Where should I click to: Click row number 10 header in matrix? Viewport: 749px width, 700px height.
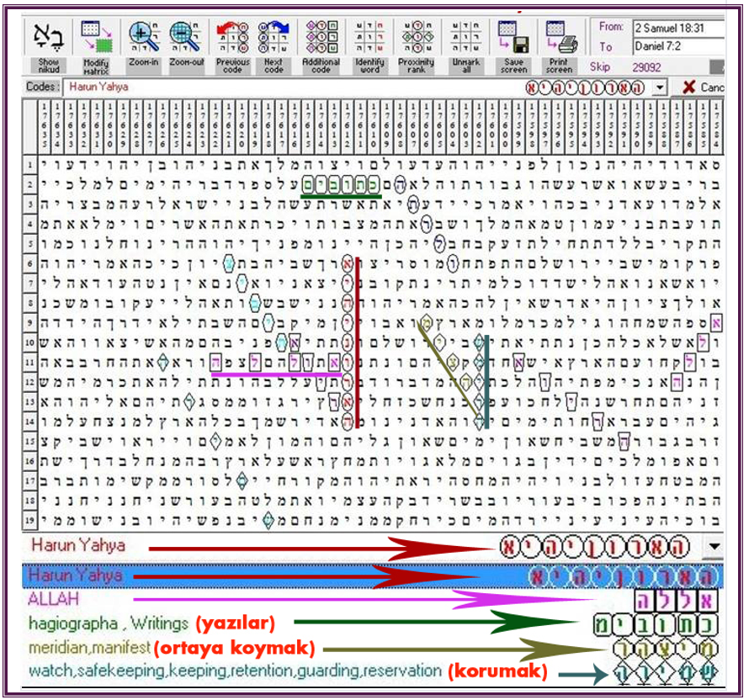coord(29,342)
